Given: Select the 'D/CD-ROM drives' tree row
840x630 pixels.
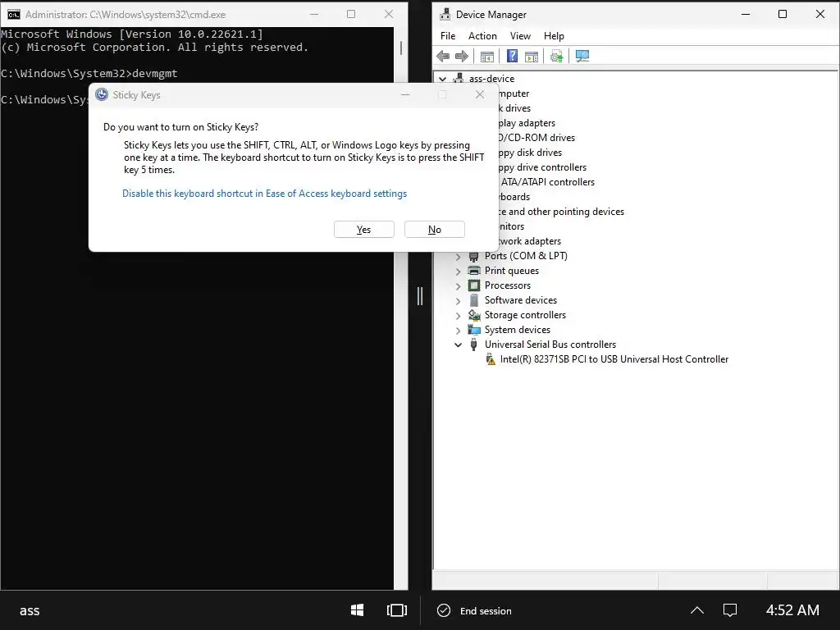Looking at the screenshot, I should click(536, 138).
